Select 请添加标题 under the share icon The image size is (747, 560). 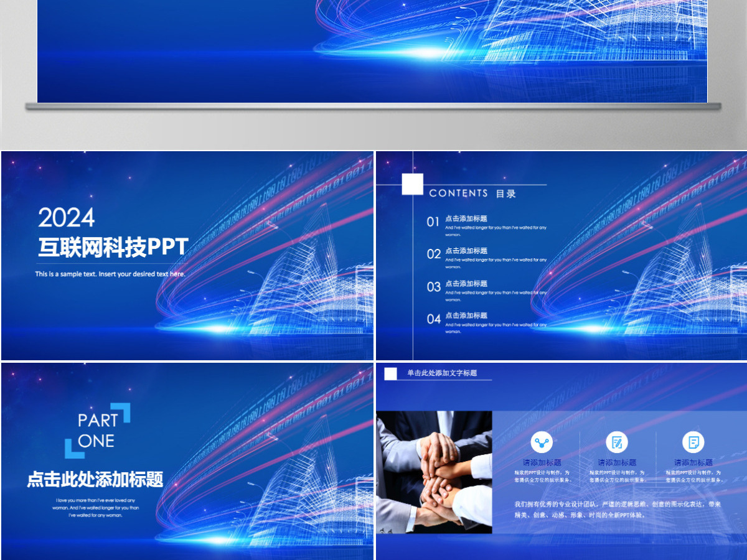click(542, 463)
